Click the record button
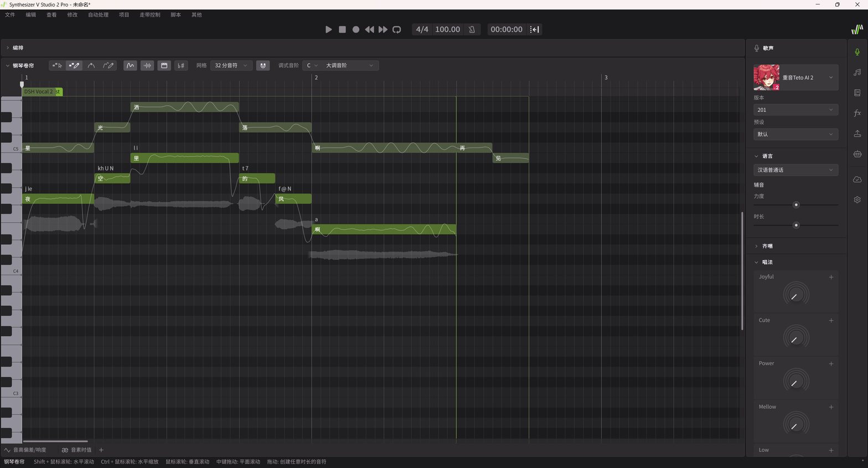Screen dimensions: 868x468 pos(356,29)
